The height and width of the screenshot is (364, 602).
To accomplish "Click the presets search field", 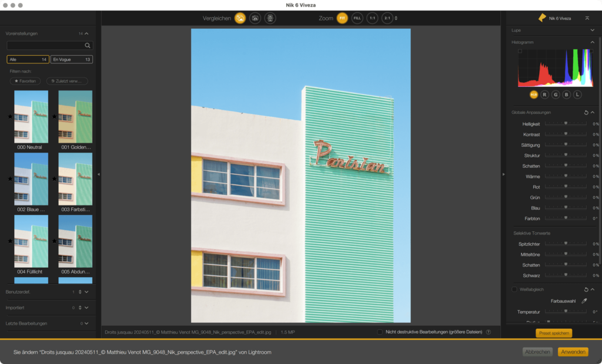I will (49, 45).
